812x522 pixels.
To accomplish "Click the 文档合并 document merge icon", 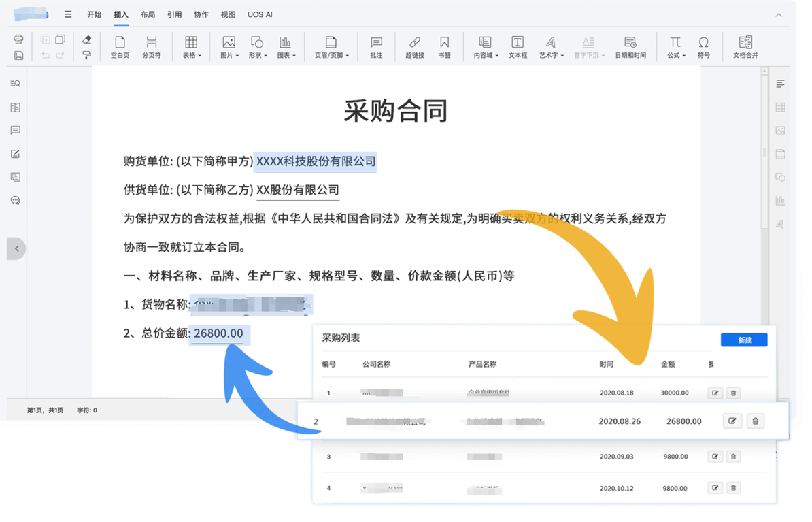I will pos(745,47).
